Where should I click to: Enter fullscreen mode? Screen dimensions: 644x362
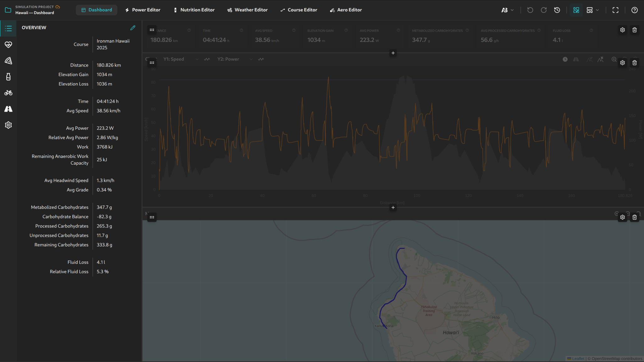tap(615, 10)
